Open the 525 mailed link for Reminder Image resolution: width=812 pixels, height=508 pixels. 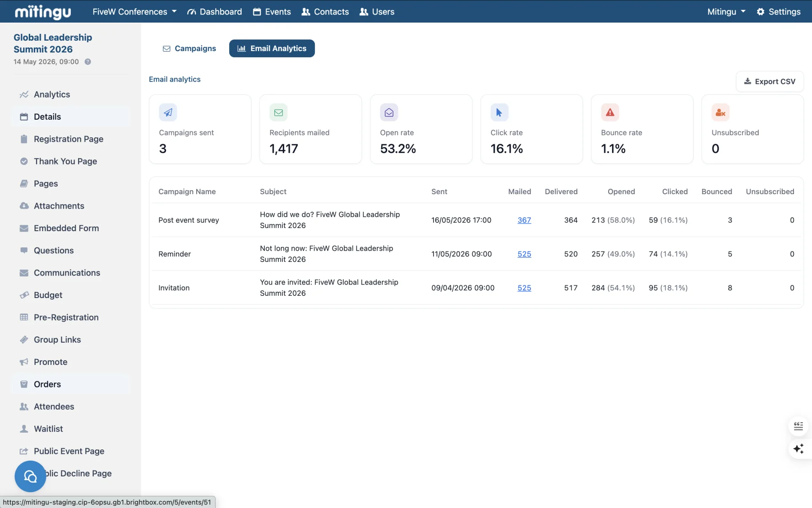[524, 254]
